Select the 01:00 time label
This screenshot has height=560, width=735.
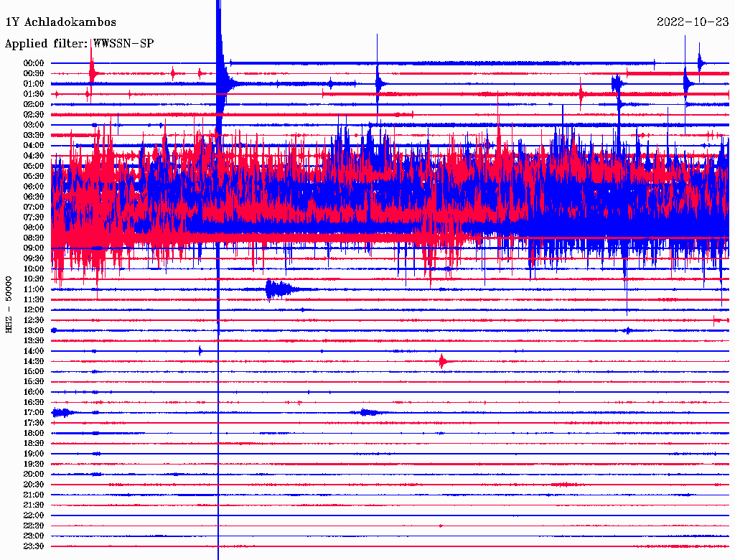point(34,84)
